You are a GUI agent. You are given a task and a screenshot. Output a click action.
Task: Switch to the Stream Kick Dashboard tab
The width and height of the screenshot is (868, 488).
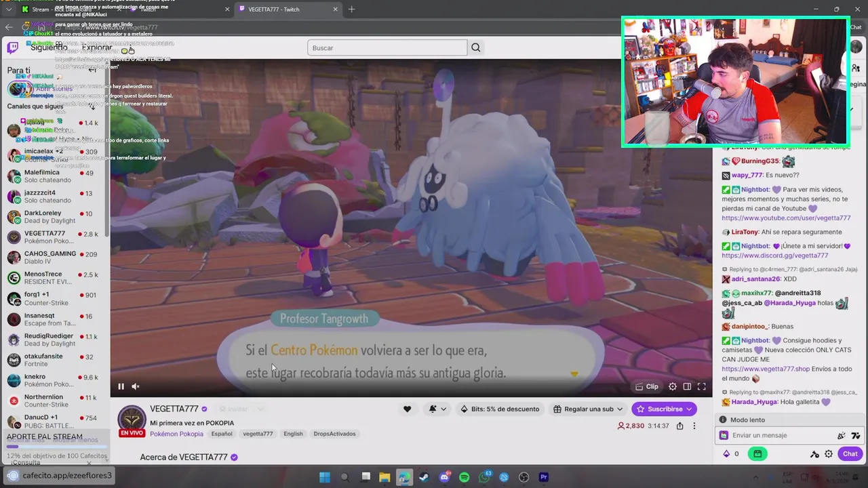71,9
